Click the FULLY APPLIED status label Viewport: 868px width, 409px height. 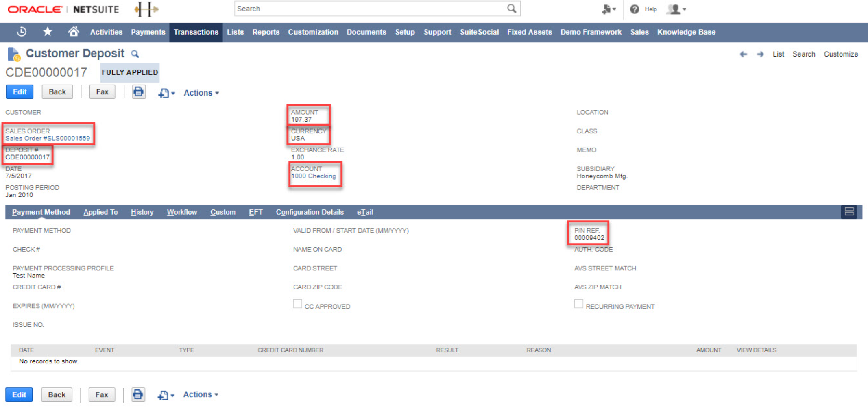pos(130,72)
